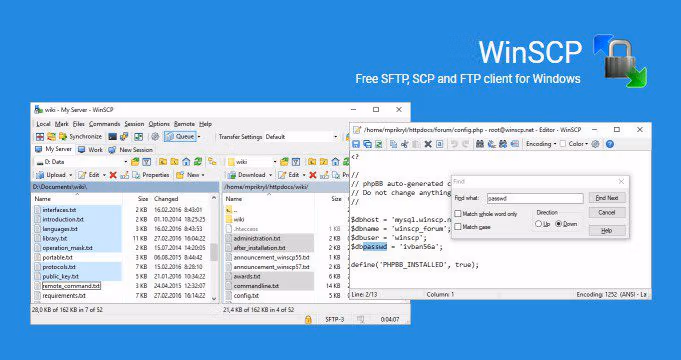The width and height of the screenshot is (681, 360).
Task: Open the Commands menu
Action: coord(104,124)
